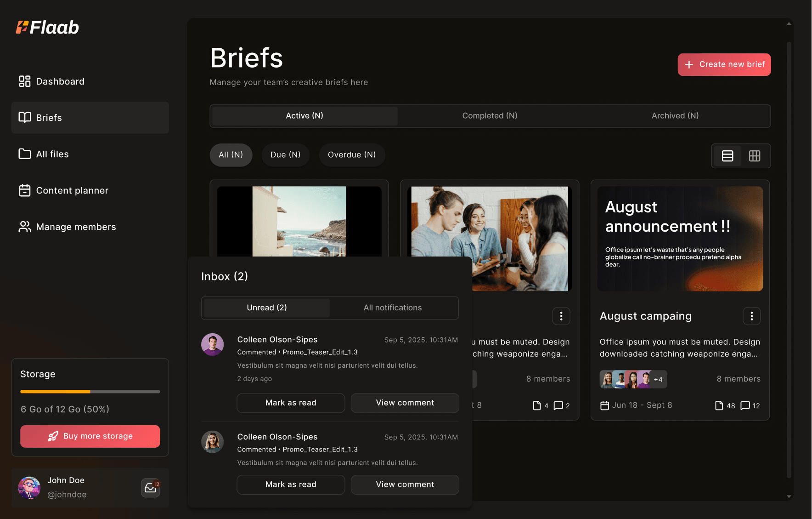Viewport: 812px width, 519px height.
Task: Open the inbox icon with 12 badge
Action: point(151,488)
